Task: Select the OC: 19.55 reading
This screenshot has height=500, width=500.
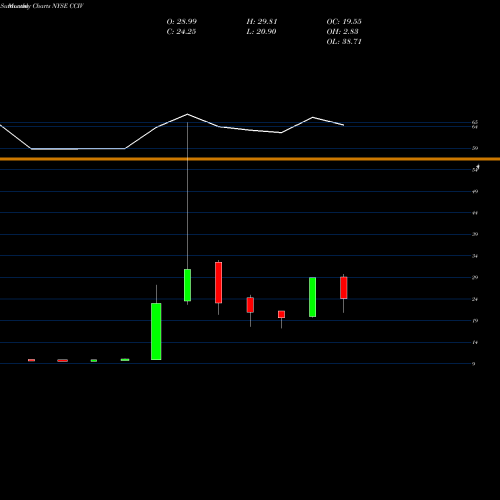Action: pyautogui.click(x=344, y=22)
